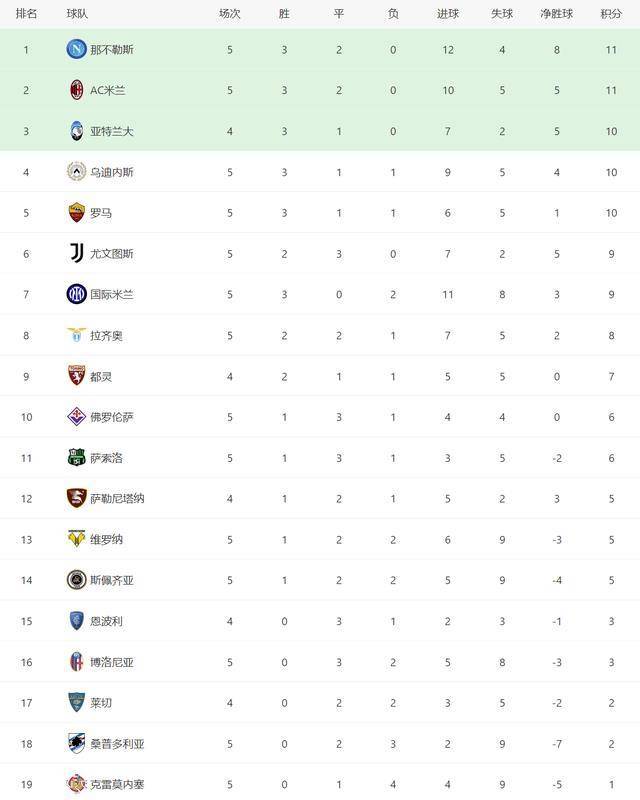Click the Sampdoria club badge
The height and width of the screenshot is (800, 640).
(x=77, y=743)
